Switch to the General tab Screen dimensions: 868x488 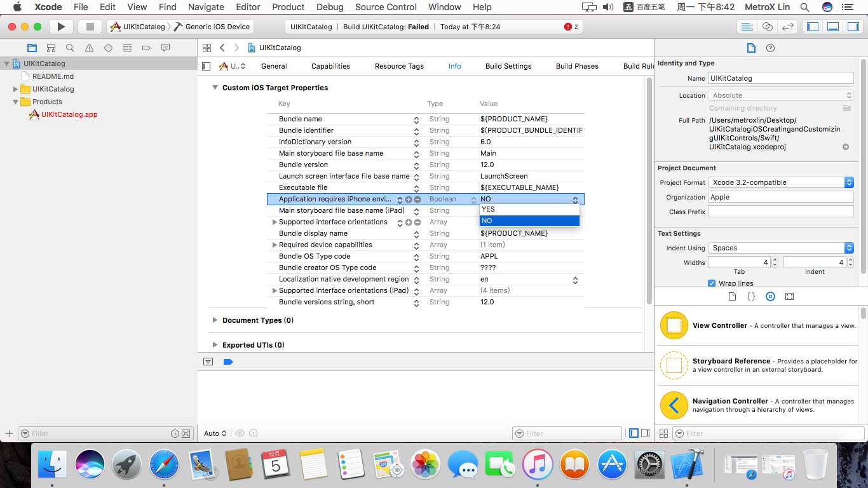pyautogui.click(x=274, y=66)
